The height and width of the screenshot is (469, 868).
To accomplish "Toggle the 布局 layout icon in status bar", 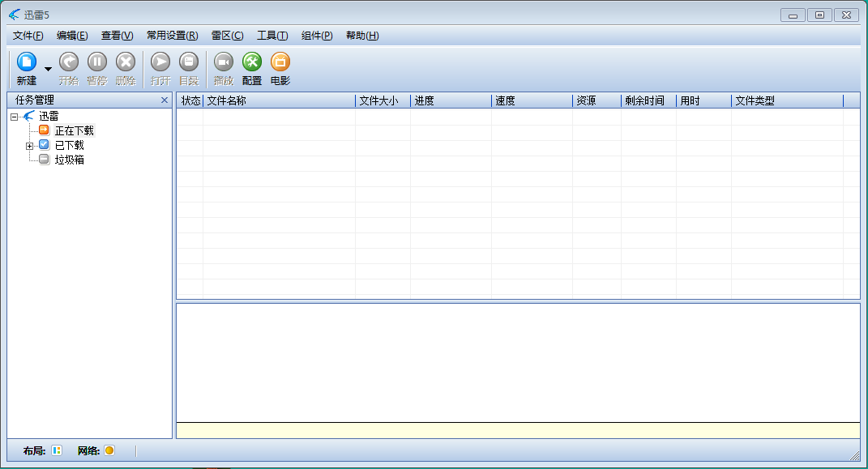I will tap(57, 450).
